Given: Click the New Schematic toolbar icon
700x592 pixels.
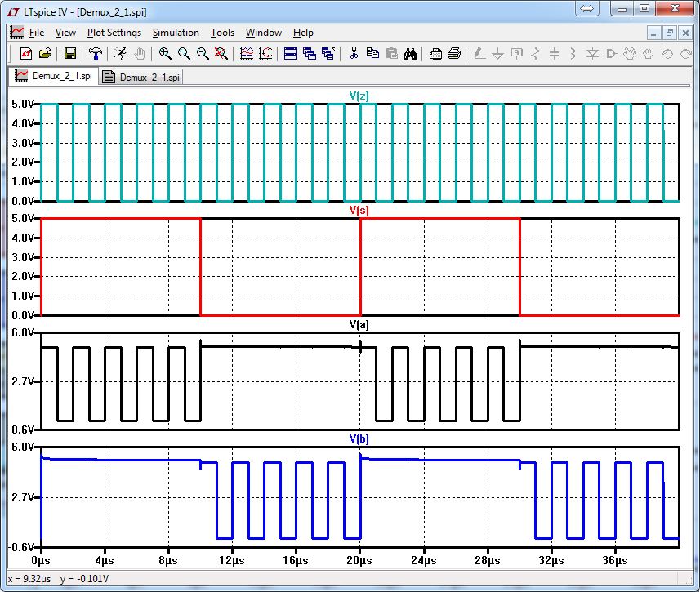Looking at the screenshot, I should tap(25, 54).
